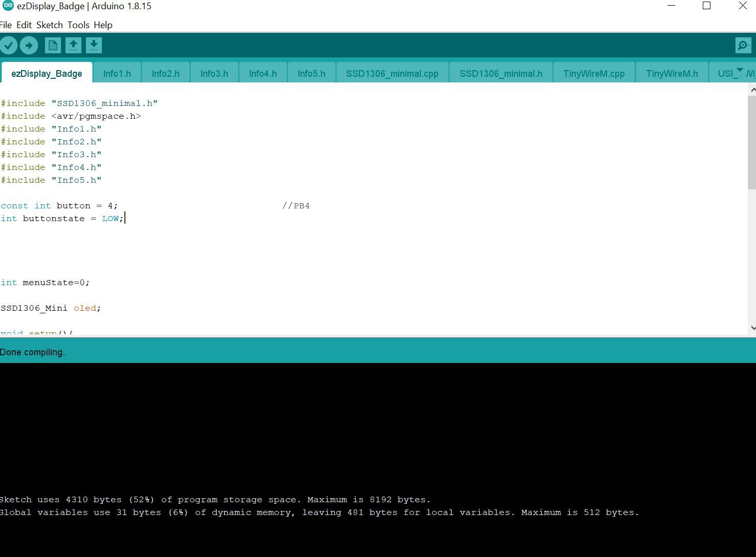Maximize the Arduino window
This screenshot has width=756, height=557.
click(x=707, y=6)
